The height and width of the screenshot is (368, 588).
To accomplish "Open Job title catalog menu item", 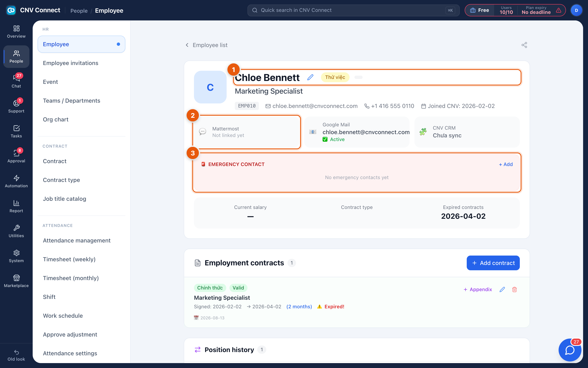I will 81,199.
